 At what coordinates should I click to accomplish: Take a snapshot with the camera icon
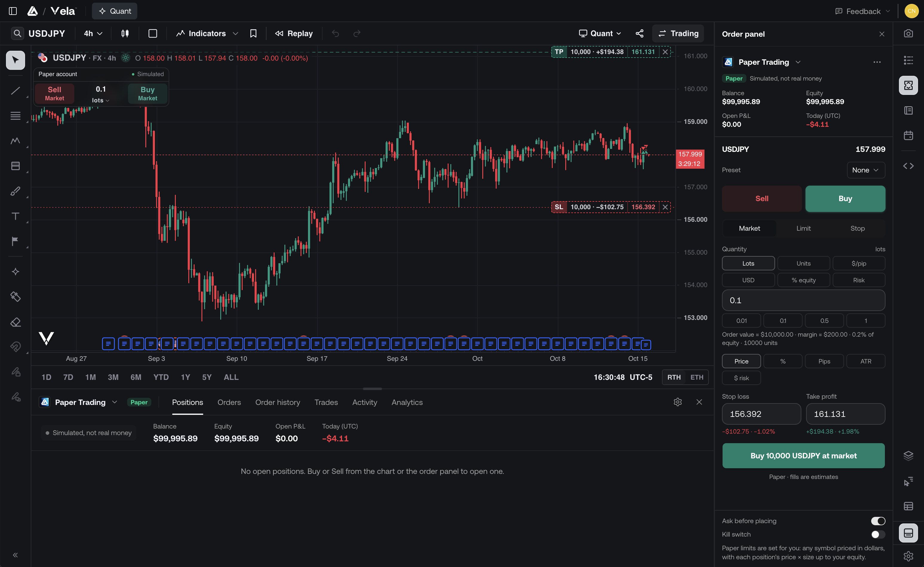tap(908, 33)
